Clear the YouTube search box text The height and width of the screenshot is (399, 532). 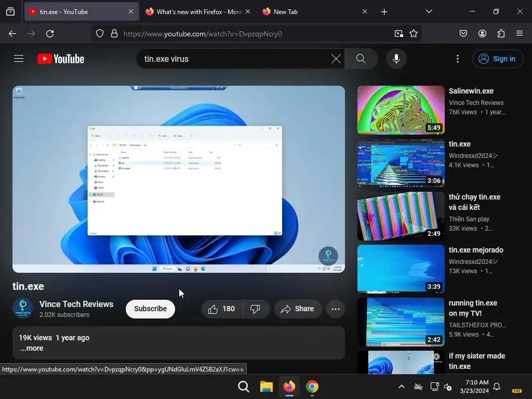336,59
